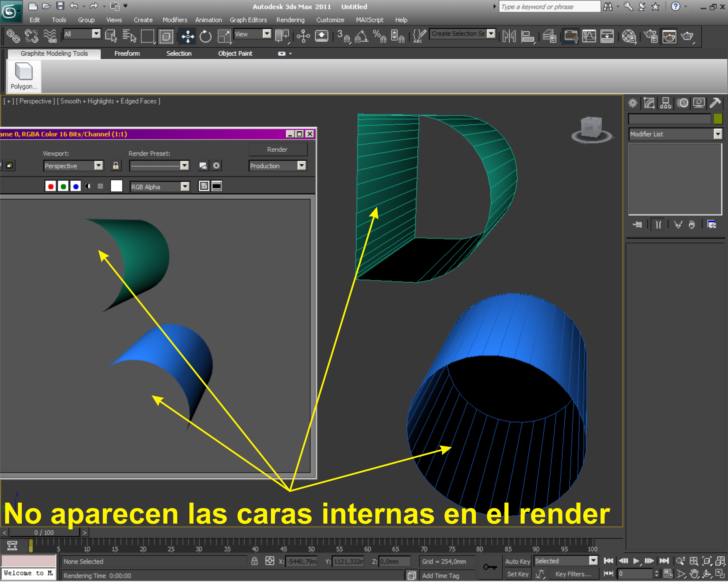Toggle the viewport lock padlock

115,166
